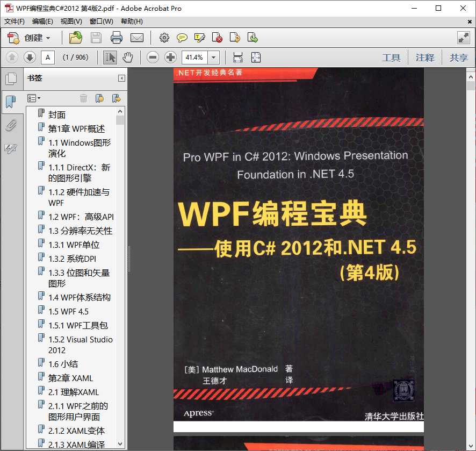This screenshot has width=476, height=451.
Task: Print the document with printer icon
Action: tap(116, 38)
